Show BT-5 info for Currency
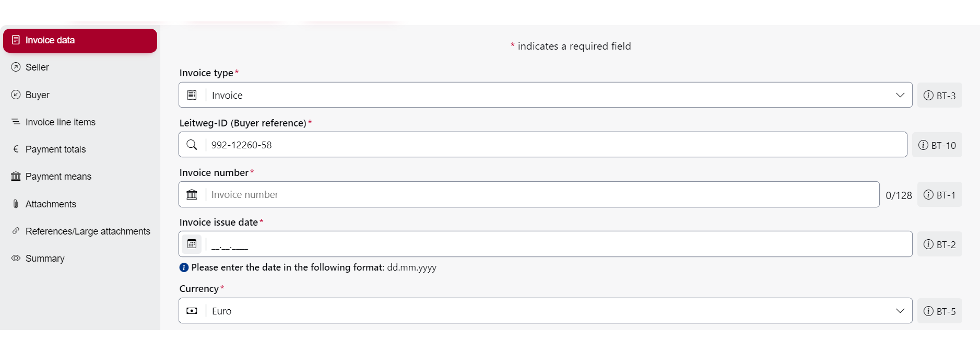Viewport: 980px width, 351px height. (x=939, y=311)
